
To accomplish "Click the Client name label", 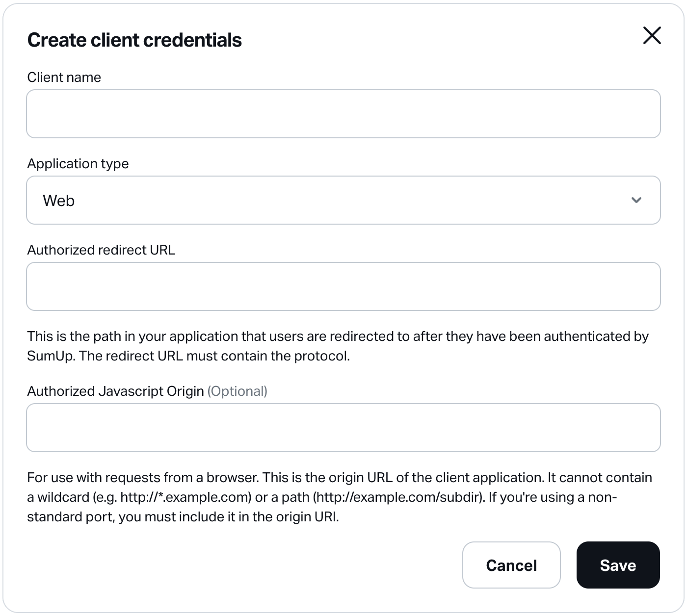I will tap(64, 77).
